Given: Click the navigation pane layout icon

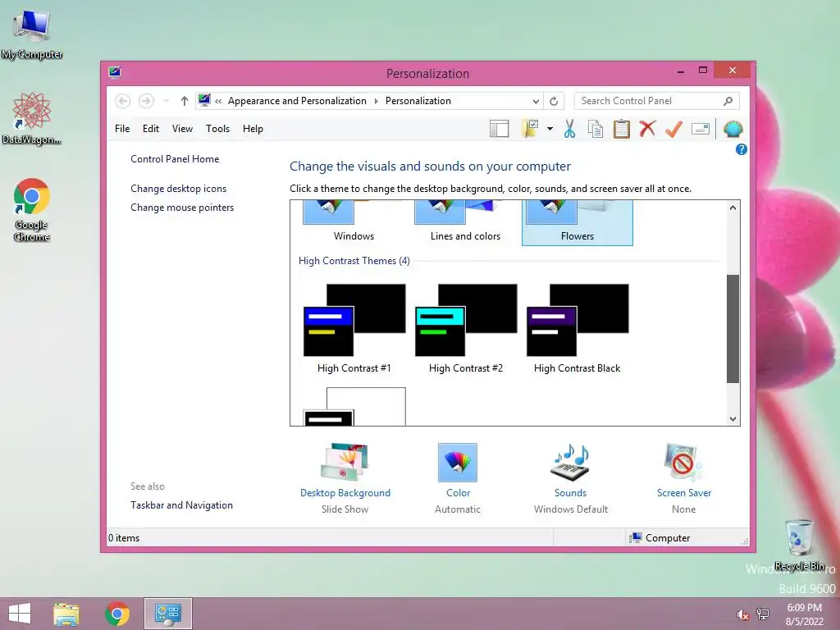Looking at the screenshot, I should pos(499,129).
